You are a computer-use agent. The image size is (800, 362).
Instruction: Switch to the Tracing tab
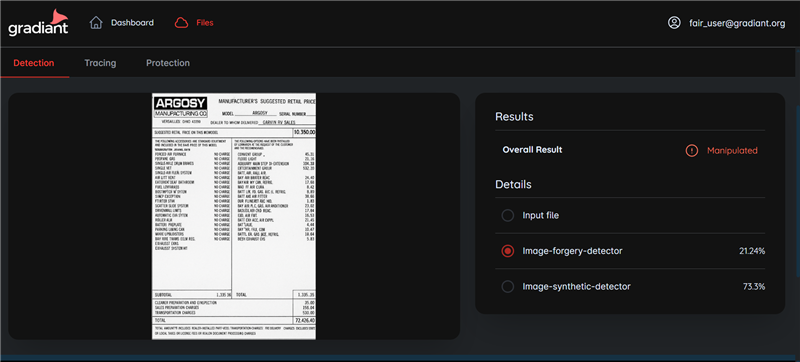[100, 63]
